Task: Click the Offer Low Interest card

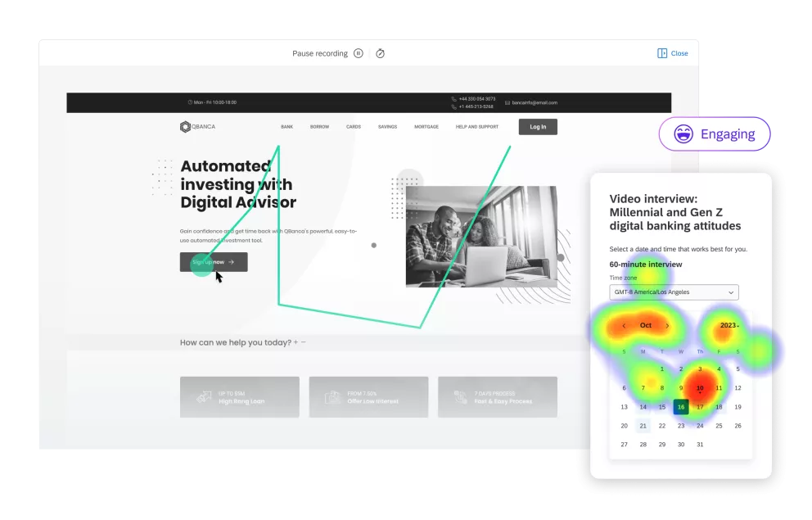Action: [368, 397]
